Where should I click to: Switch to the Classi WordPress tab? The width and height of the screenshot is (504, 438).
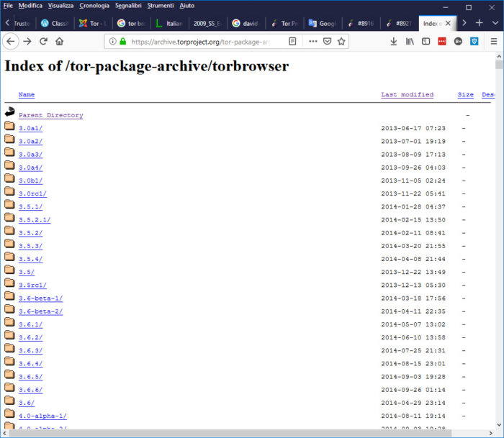[x=55, y=24]
